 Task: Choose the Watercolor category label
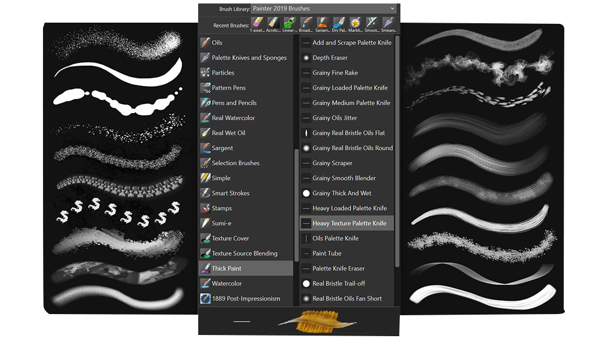[x=227, y=283]
